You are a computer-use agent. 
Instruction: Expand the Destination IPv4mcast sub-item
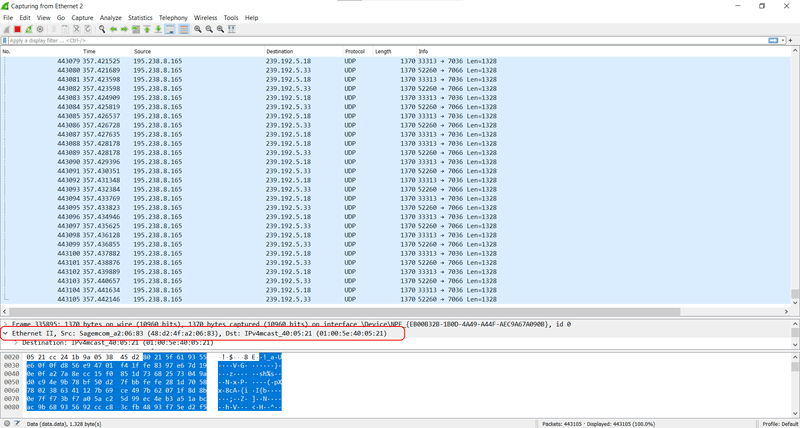16,342
